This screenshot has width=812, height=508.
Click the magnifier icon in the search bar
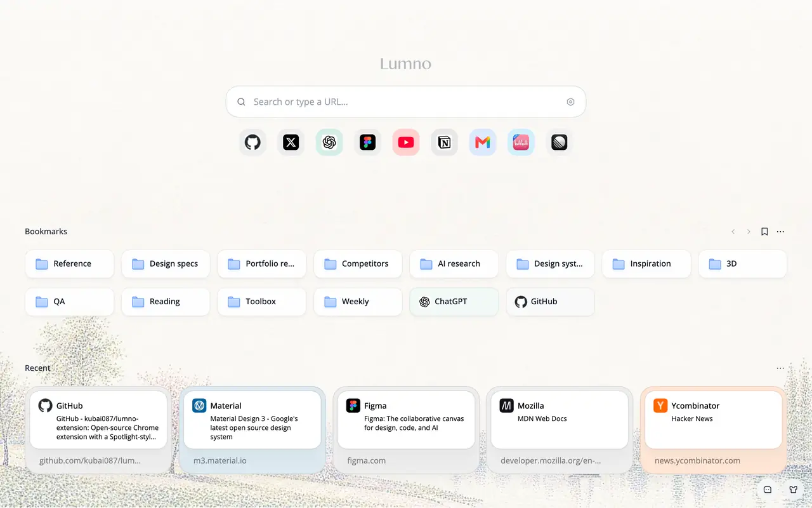(x=242, y=102)
